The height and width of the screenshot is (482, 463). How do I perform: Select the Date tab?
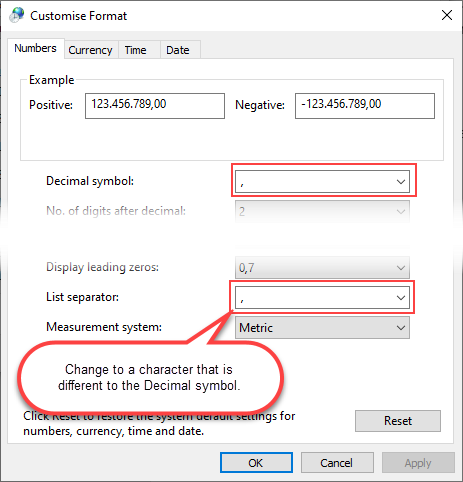click(180, 50)
